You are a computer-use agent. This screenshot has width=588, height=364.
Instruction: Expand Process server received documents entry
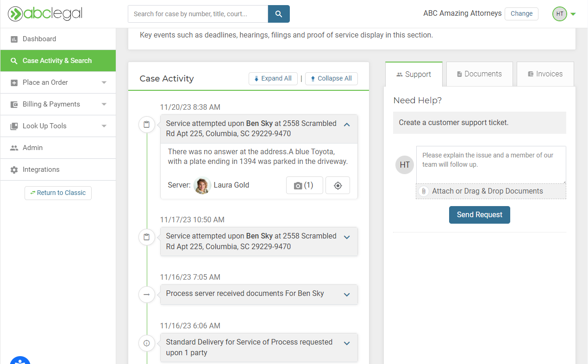pos(347,295)
